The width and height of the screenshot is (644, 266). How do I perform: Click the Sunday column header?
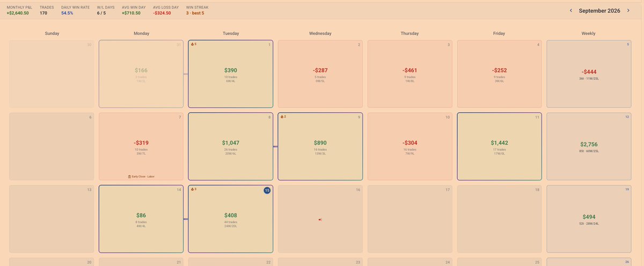[x=52, y=33]
